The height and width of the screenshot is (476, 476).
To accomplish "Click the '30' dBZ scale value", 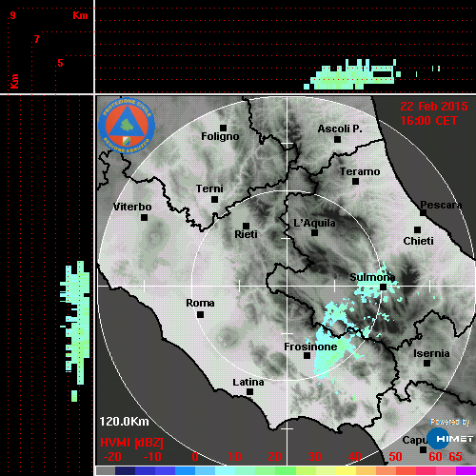I will click(315, 457).
